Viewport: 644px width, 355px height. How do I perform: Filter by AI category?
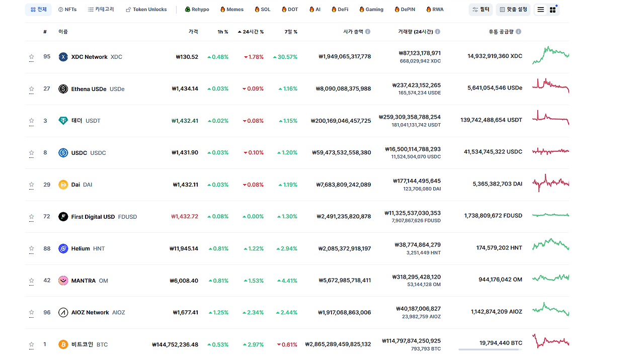315,10
